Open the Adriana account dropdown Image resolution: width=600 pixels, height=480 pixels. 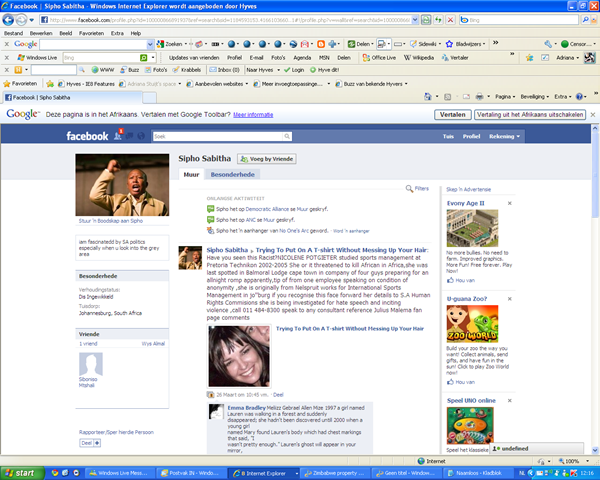click(567, 58)
